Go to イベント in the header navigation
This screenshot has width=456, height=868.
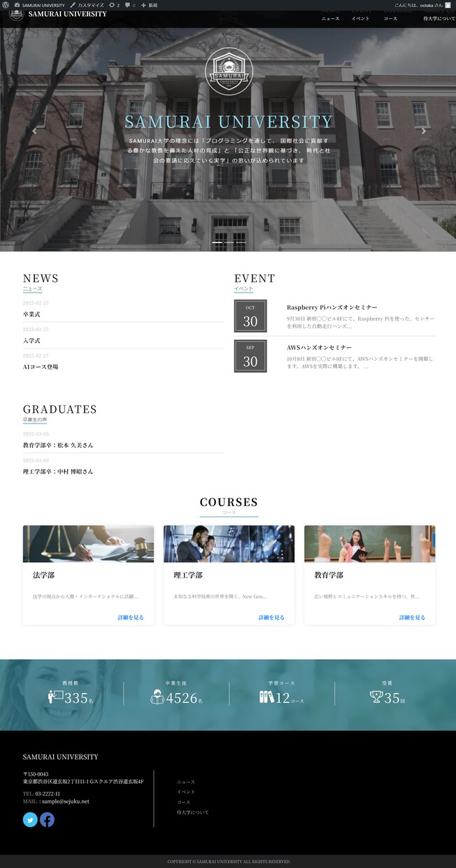(x=361, y=18)
